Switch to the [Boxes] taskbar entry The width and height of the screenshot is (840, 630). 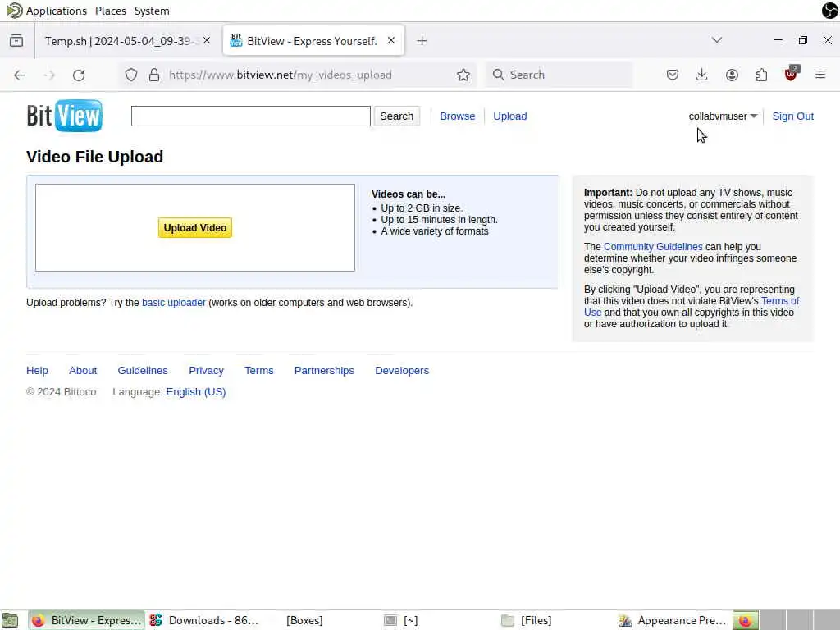[304, 620]
